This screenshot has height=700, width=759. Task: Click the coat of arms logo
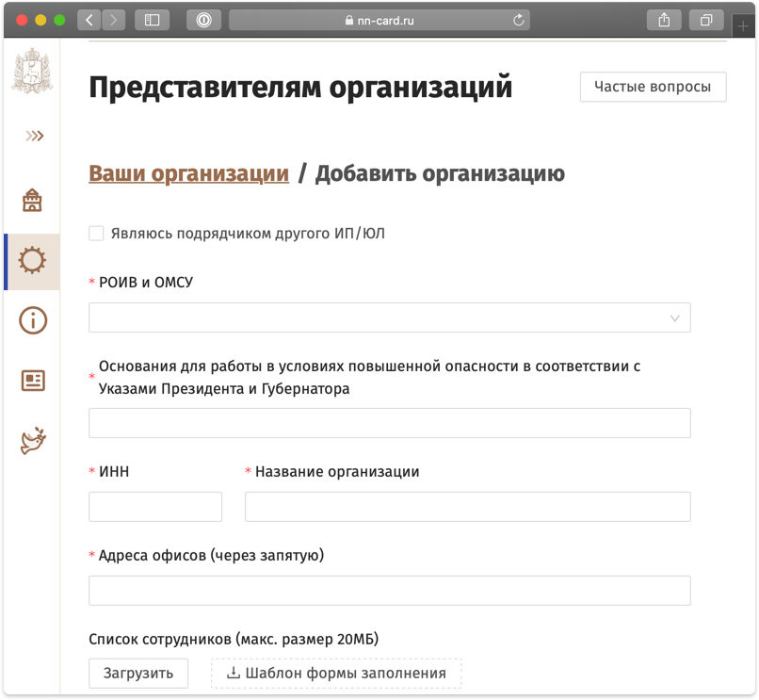32,73
